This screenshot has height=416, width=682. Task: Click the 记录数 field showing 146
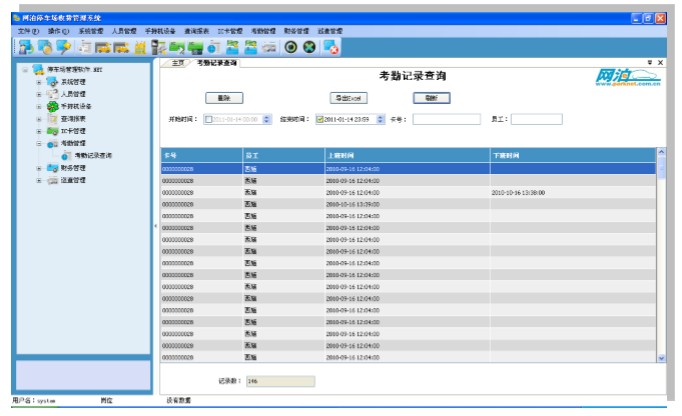(281, 381)
